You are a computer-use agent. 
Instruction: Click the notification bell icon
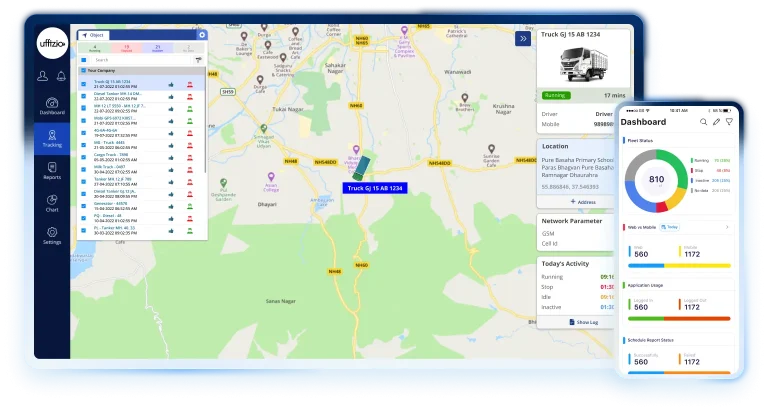(61, 74)
